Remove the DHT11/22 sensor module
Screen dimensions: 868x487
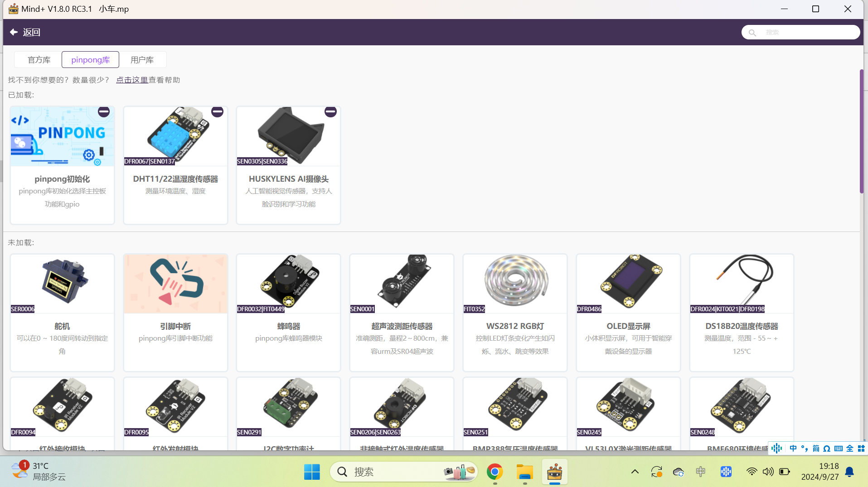217,111
